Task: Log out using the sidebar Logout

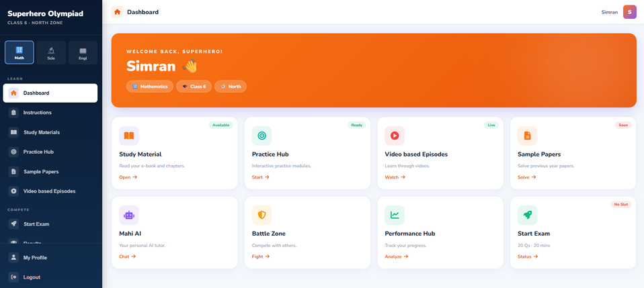Action: coord(50,277)
